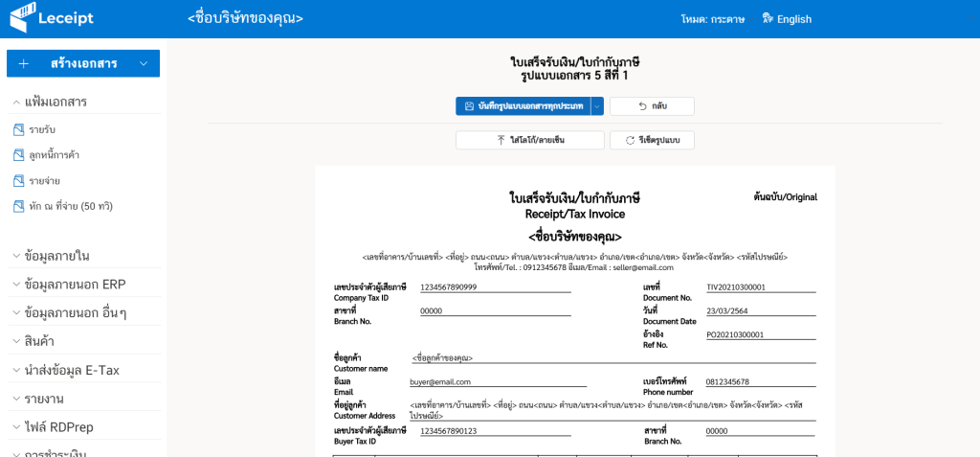Collapse the แฟ้มเอกสาร section
This screenshot has width=980, height=457.
pos(16,102)
